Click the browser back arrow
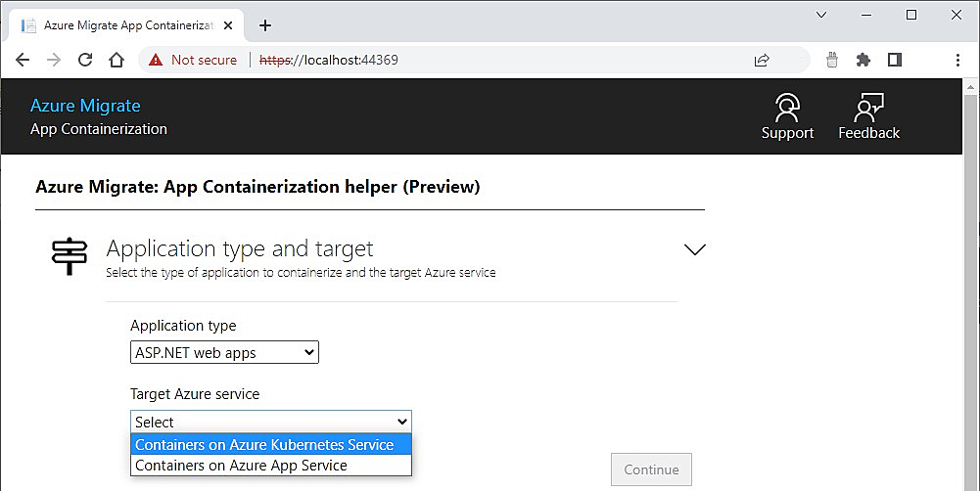 [23, 60]
